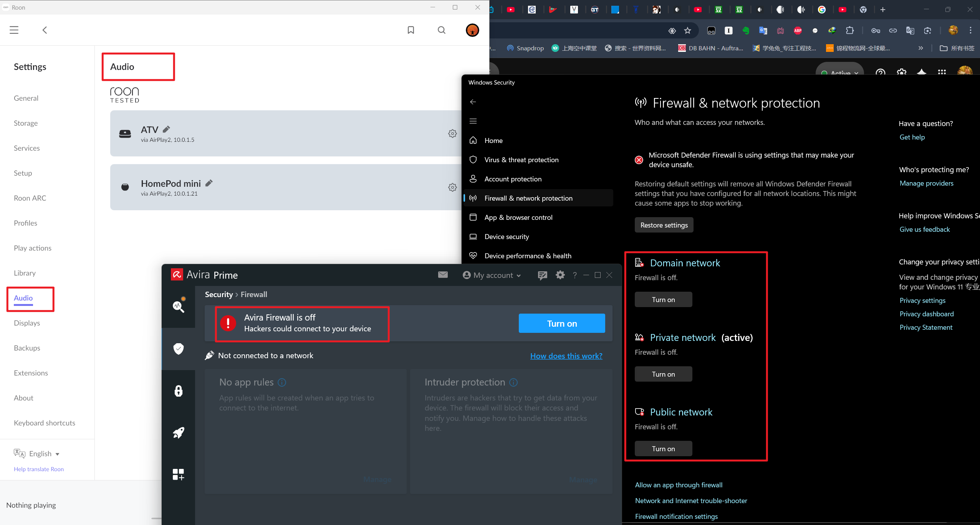Click Restore settings button
The height and width of the screenshot is (525, 980).
pyautogui.click(x=664, y=225)
